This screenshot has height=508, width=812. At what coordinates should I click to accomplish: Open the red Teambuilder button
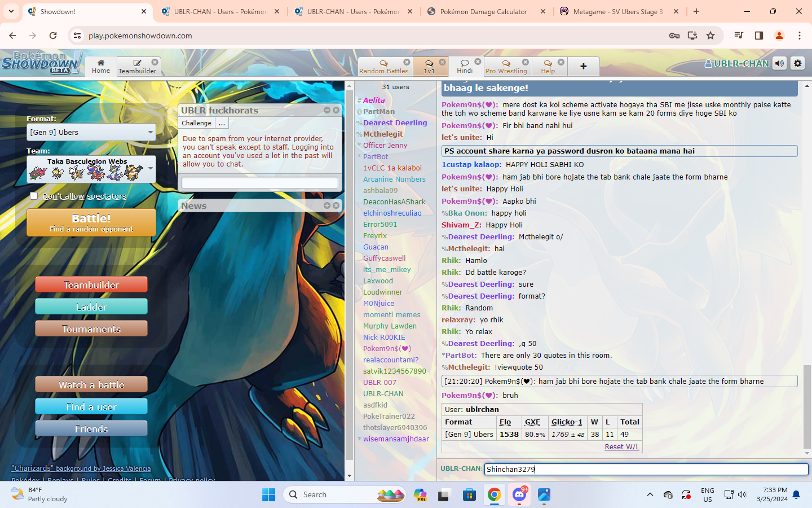(x=91, y=285)
